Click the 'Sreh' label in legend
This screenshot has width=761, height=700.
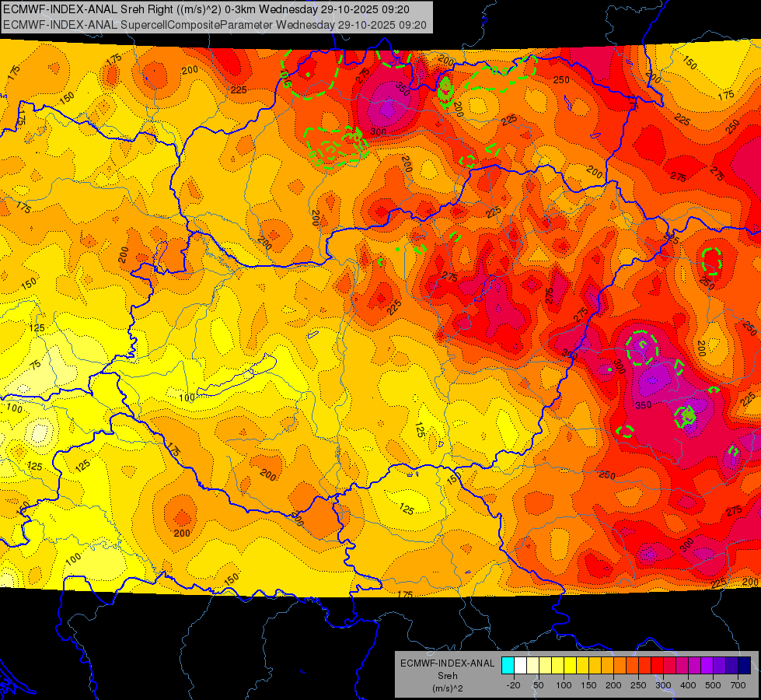coord(448,676)
